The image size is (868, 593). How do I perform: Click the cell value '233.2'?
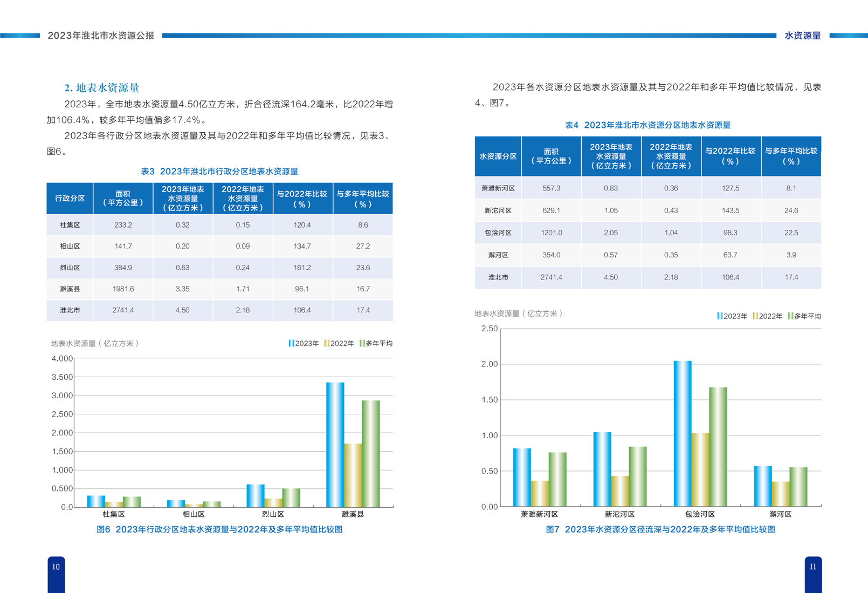pyautogui.click(x=123, y=225)
